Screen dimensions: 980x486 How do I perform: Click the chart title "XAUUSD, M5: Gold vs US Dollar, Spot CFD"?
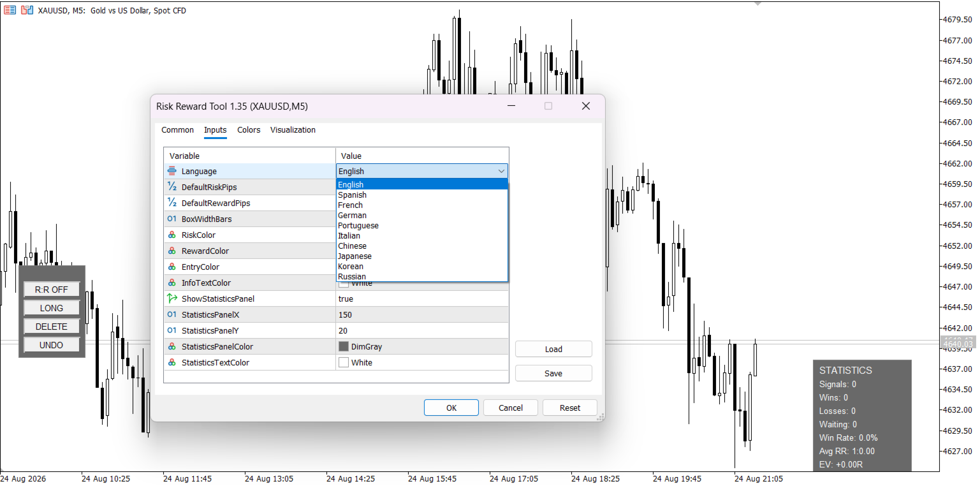tap(112, 10)
